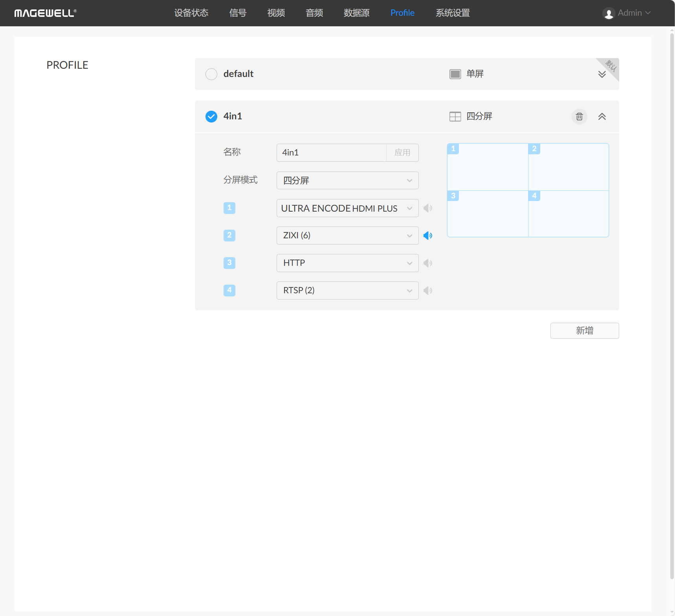This screenshot has width=675, height=616.
Task: Enable audio speaker for HTTP source
Action: (x=428, y=263)
